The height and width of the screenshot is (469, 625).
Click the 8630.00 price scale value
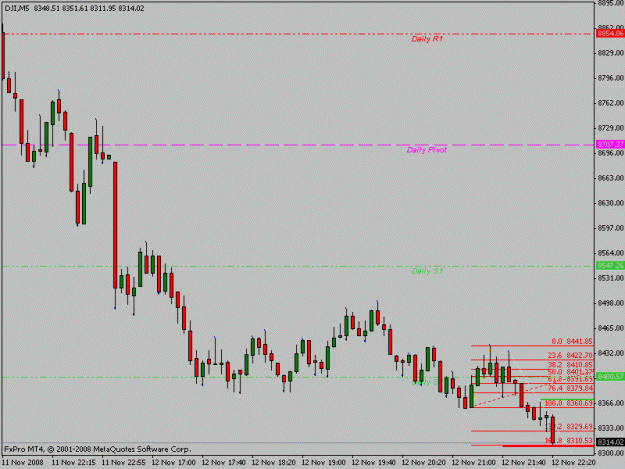[x=611, y=203]
